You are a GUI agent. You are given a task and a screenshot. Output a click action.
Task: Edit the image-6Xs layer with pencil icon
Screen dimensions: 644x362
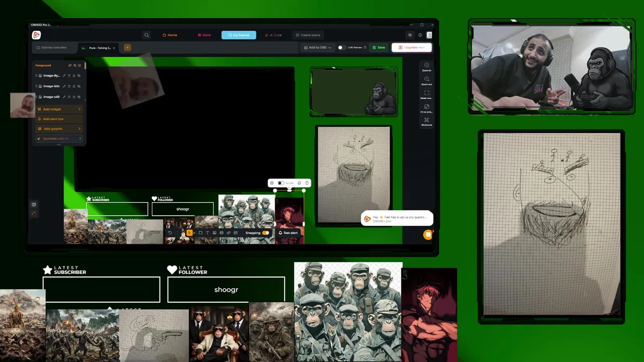(64, 86)
